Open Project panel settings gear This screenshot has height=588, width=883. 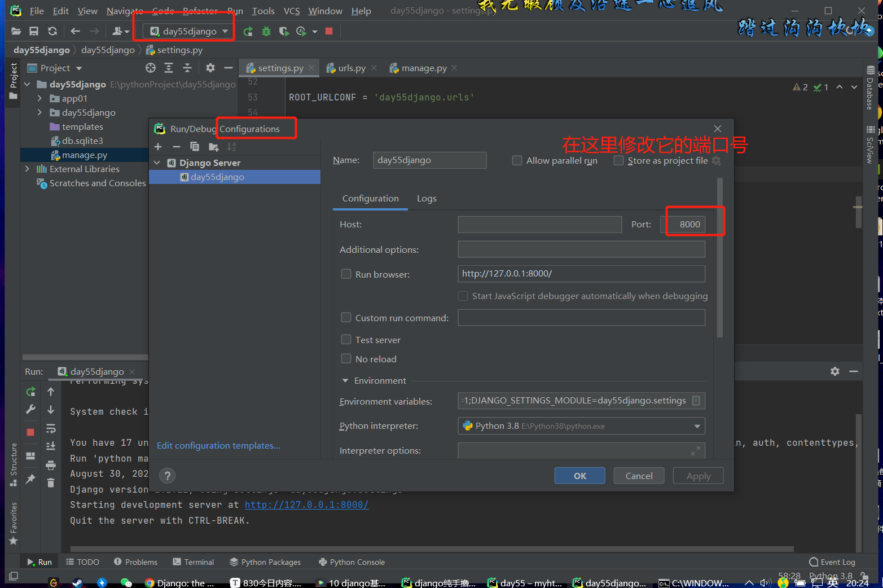pyautogui.click(x=210, y=68)
